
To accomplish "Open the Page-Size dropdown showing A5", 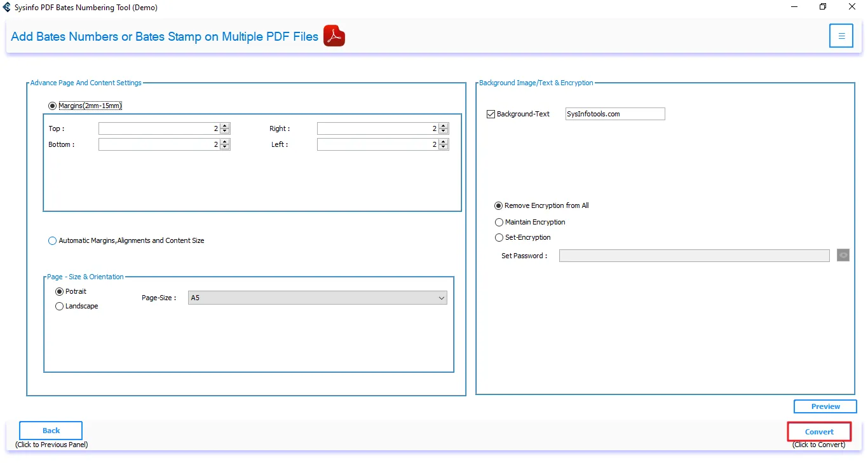I will (318, 298).
